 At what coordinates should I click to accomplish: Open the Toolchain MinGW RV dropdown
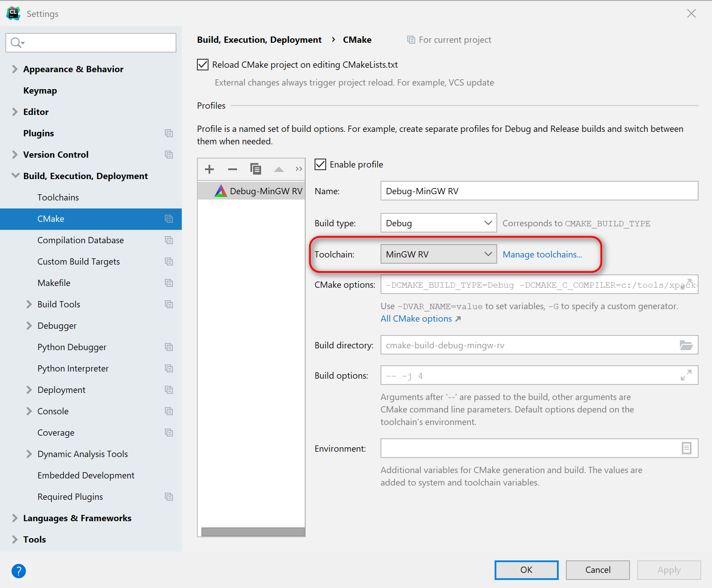(438, 254)
